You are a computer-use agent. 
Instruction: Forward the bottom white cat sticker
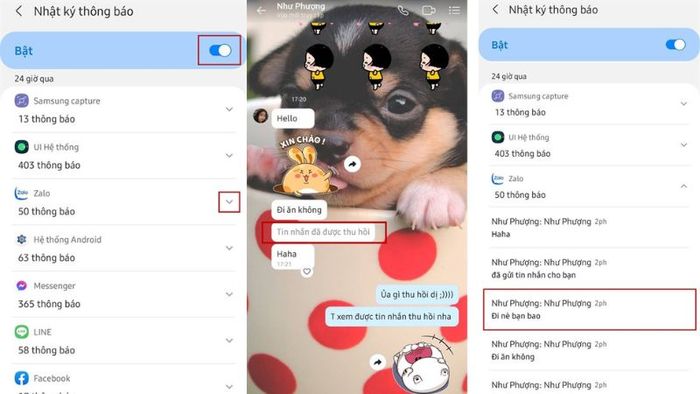point(378,362)
